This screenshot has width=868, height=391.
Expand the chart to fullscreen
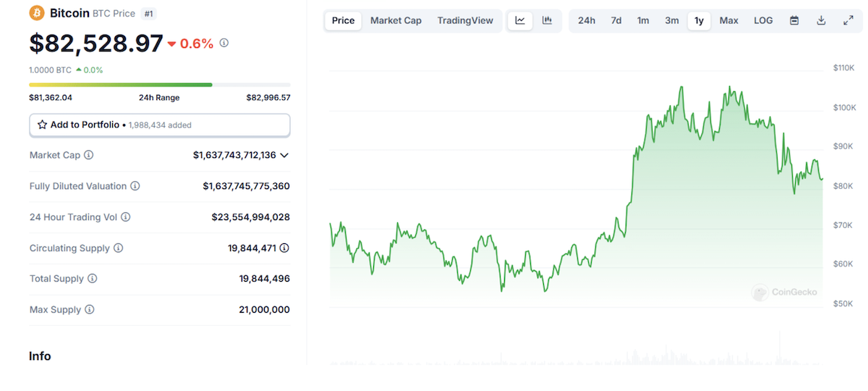(x=848, y=20)
